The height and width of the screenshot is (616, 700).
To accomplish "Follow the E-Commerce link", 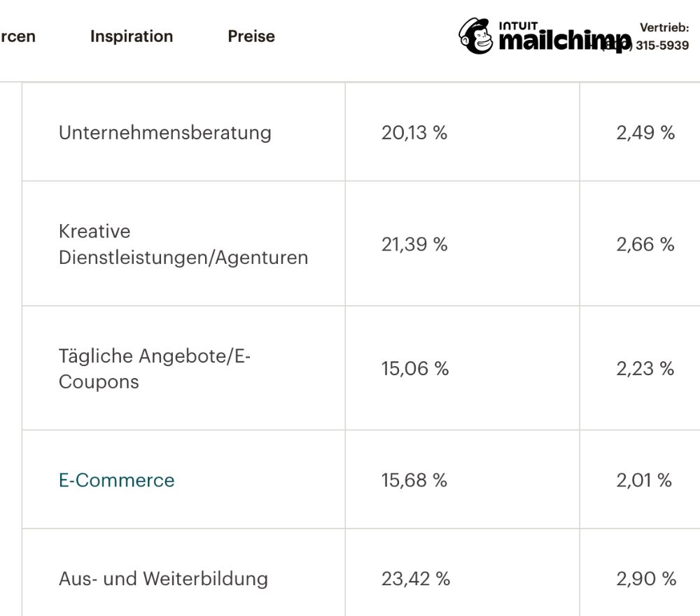I will [116, 480].
